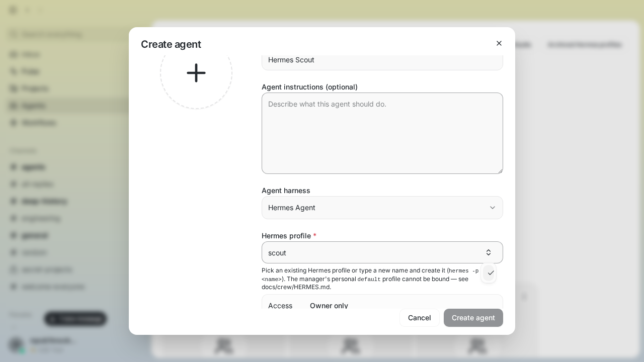Viewport: 644px width, 362px height.
Task: Close the Create agent dialog
Action: [499, 43]
